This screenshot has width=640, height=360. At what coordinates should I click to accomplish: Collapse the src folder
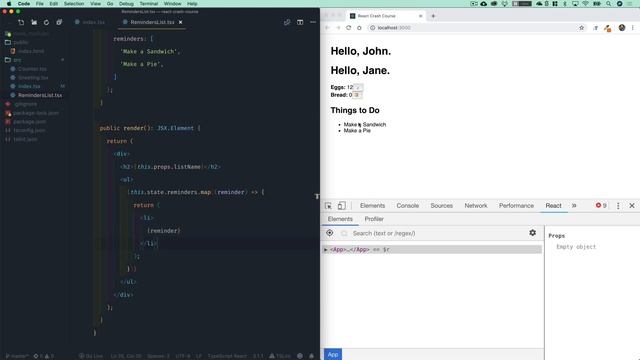coord(13,60)
